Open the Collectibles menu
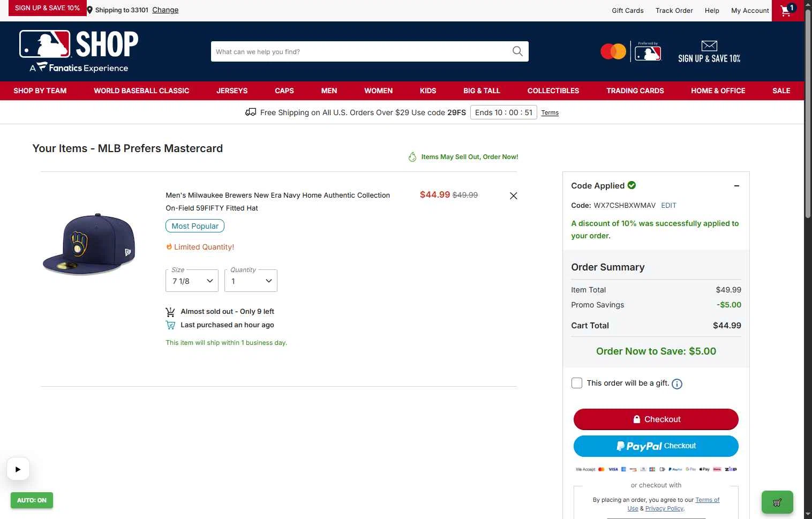Image resolution: width=812 pixels, height=519 pixels. [553, 91]
